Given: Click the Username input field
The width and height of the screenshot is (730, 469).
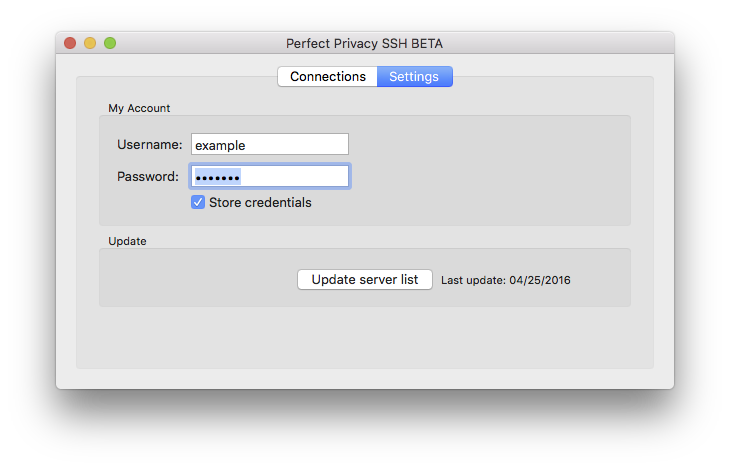Looking at the screenshot, I should coord(270,144).
